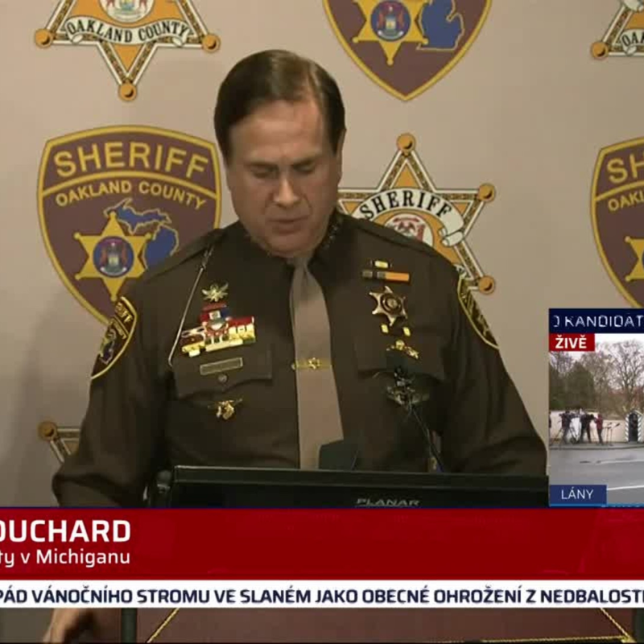Click the scrolling news ticker headline
The image size is (644, 644).
[x=322, y=597]
